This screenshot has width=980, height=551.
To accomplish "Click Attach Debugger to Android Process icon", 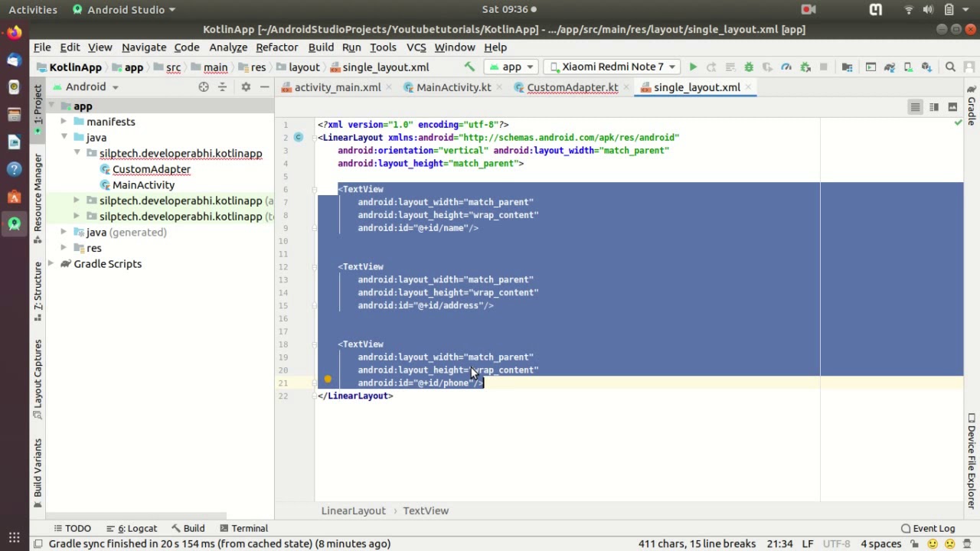I will tap(805, 67).
